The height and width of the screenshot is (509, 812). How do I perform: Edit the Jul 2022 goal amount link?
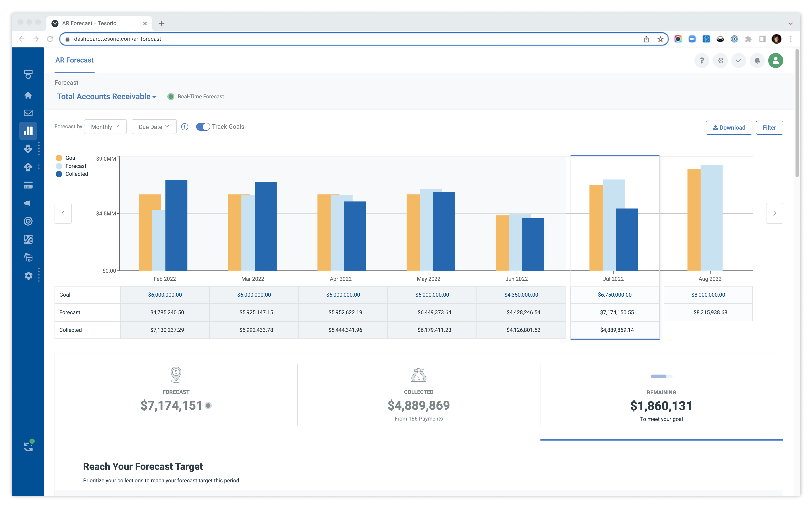(615, 295)
